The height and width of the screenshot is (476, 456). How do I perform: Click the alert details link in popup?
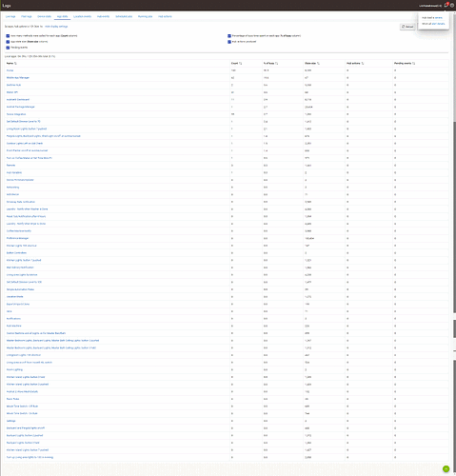(x=438, y=24)
